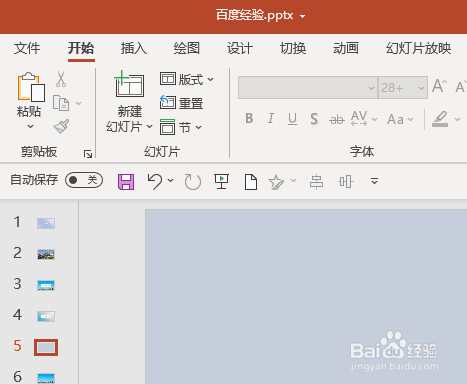Open the 版式 layout button
Screen dimensions: 467x384
[187, 79]
